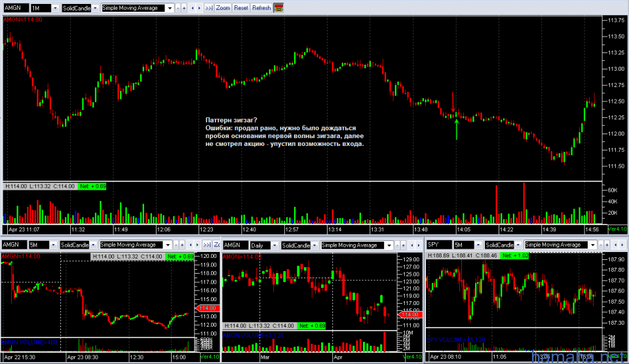Click the 'AMGN=114.00' label in the main chart
The image size is (629, 364).
click(23, 19)
